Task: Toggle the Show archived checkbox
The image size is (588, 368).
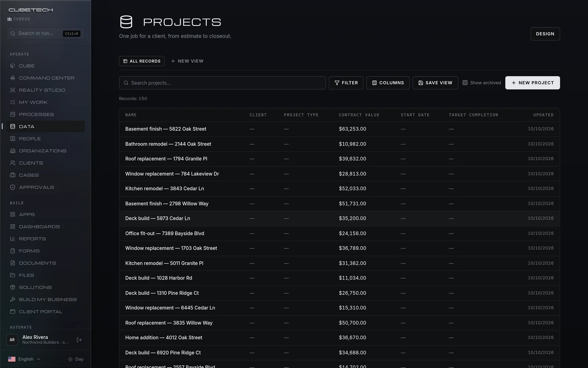Action: (465, 83)
